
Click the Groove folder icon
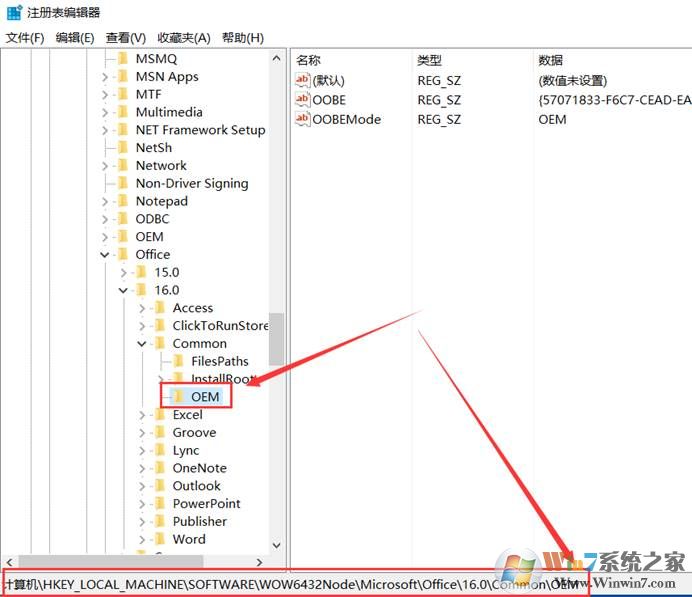tap(160, 432)
